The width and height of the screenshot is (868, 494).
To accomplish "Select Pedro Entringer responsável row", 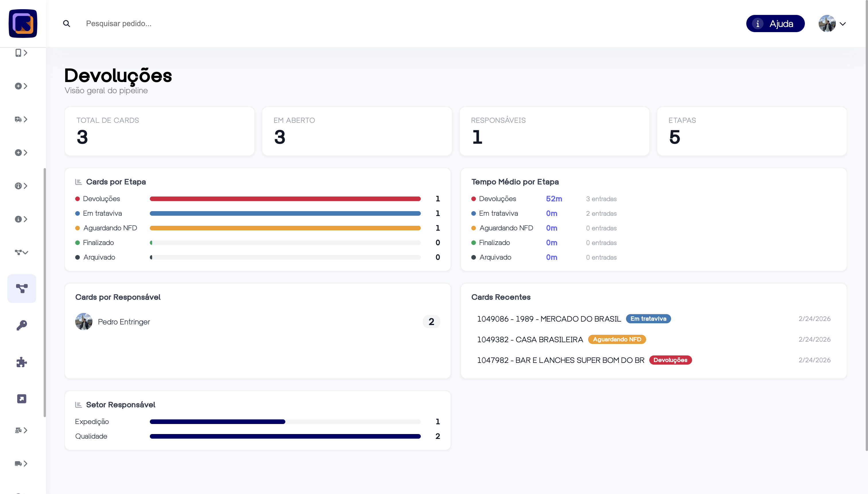I will [x=124, y=322].
